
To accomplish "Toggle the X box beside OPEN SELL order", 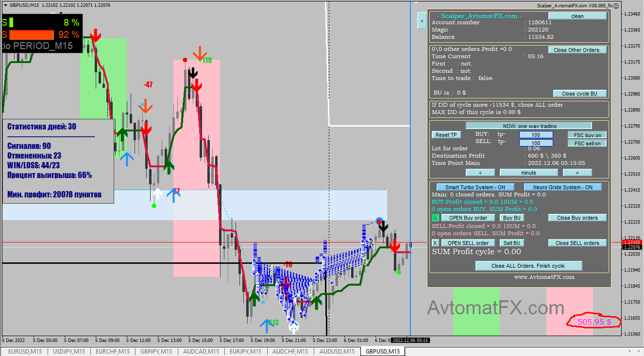I will pos(435,243).
